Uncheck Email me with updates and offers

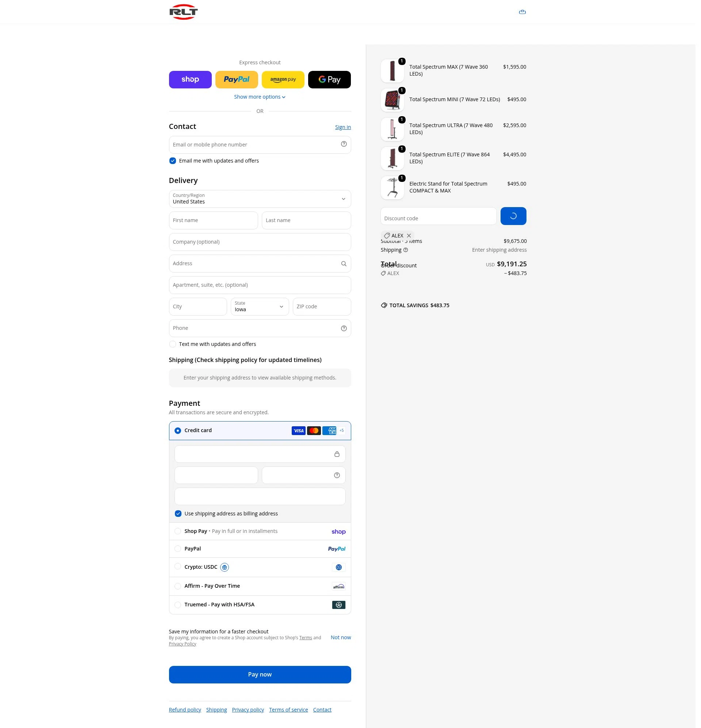click(x=173, y=161)
